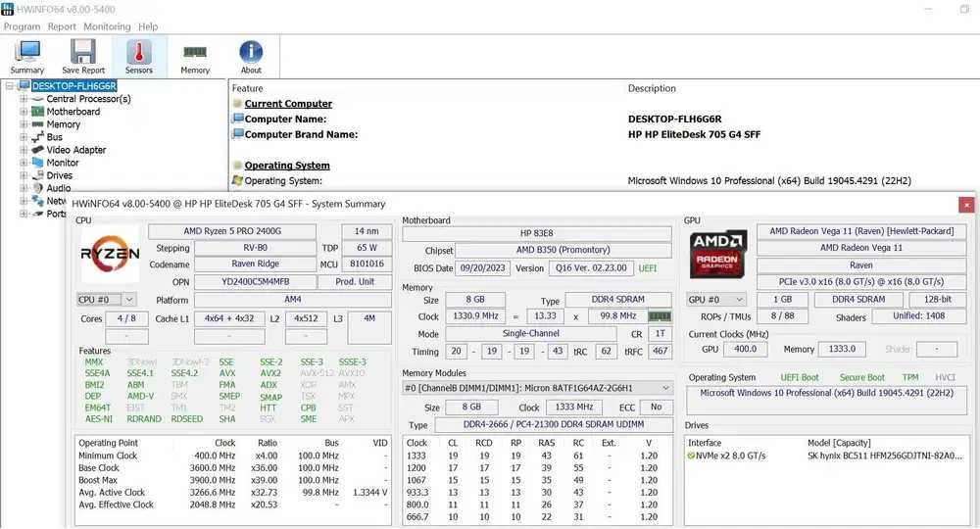Click the Boost Max operating point row
This screenshot has width=980, height=529.
pos(232,480)
